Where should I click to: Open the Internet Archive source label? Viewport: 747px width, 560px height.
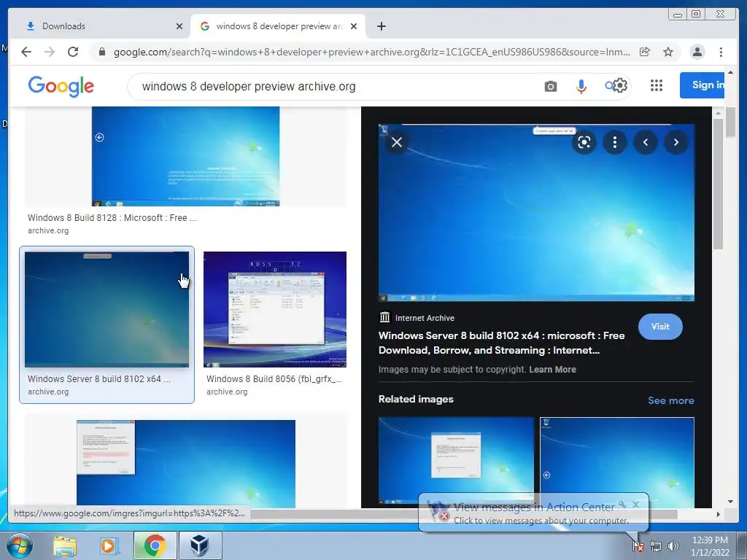(417, 318)
